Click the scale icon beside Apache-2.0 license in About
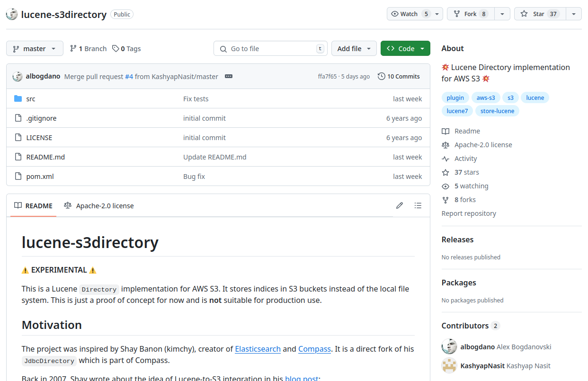The height and width of the screenshot is (381, 588). pyautogui.click(x=445, y=145)
